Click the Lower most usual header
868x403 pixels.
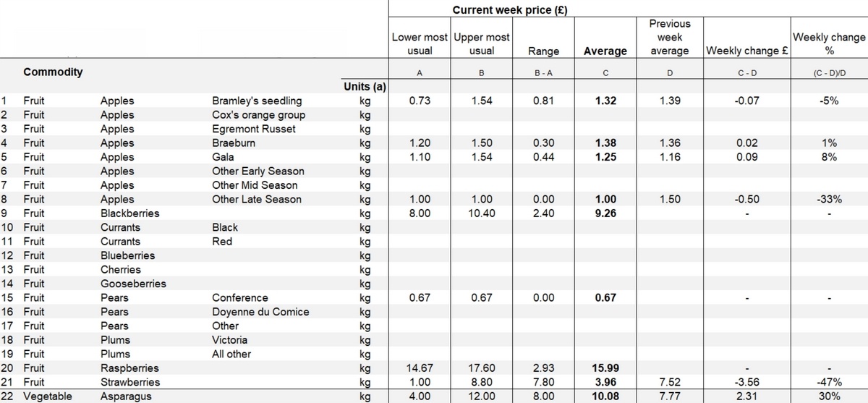[420, 43]
